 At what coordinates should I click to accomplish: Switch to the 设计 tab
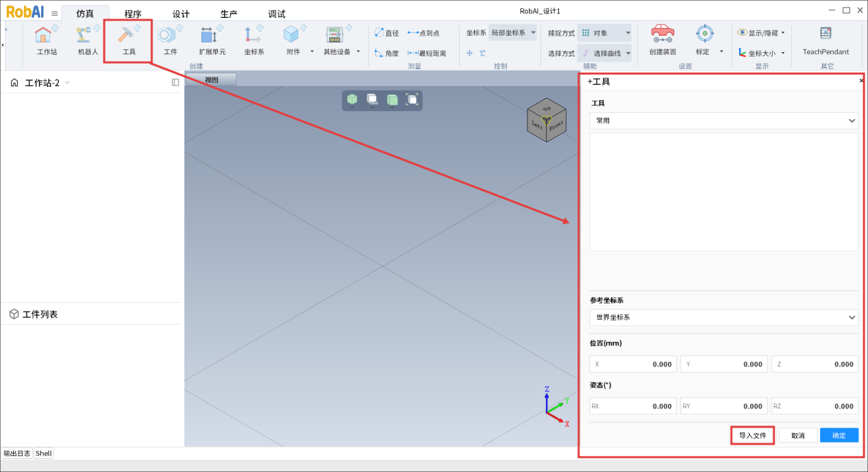(x=181, y=14)
